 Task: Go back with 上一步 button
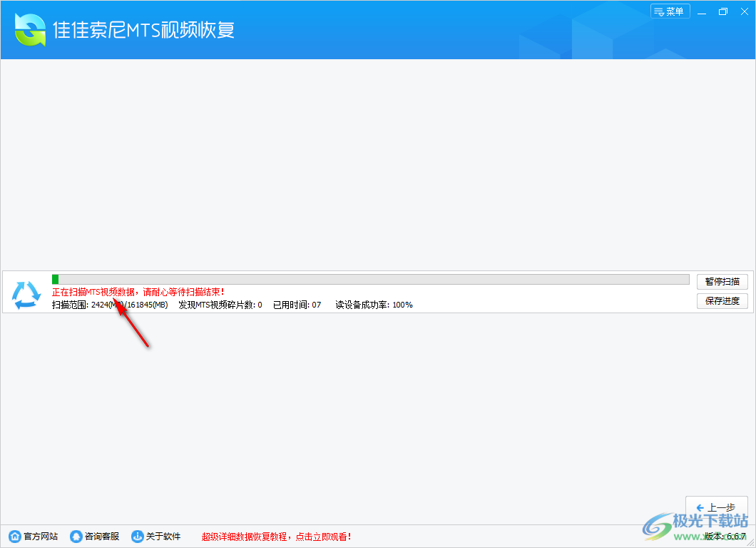[x=717, y=507]
